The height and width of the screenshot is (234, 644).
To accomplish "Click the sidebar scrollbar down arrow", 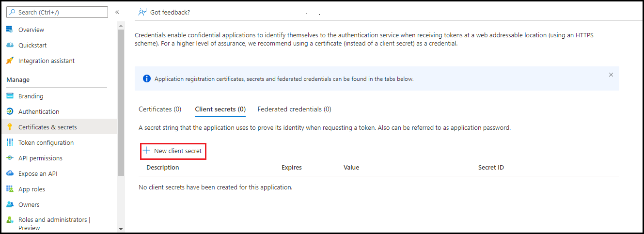I will [x=121, y=229].
